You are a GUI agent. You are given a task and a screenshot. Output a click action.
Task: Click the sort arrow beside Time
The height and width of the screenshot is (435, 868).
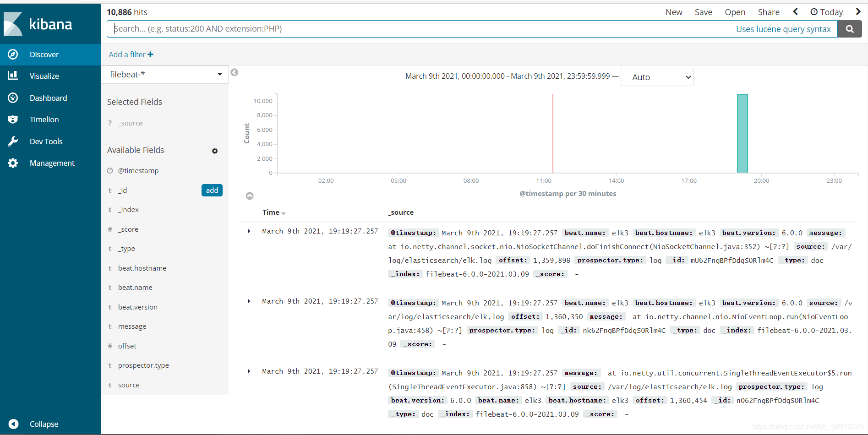click(284, 213)
